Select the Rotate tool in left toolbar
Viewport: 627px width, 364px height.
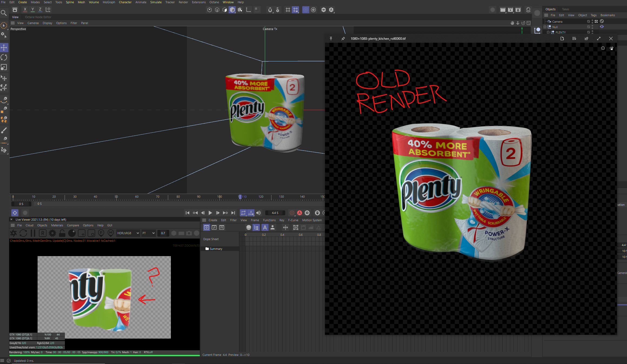(4, 57)
